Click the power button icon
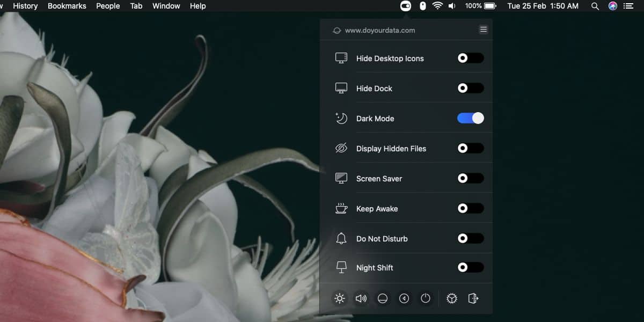This screenshot has height=322, width=644. click(426, 298)
